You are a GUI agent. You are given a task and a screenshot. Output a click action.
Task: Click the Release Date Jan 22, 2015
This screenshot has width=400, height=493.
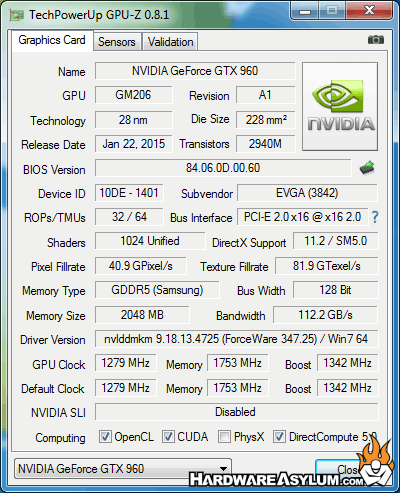pyautogui.click(x=133, y=144)
